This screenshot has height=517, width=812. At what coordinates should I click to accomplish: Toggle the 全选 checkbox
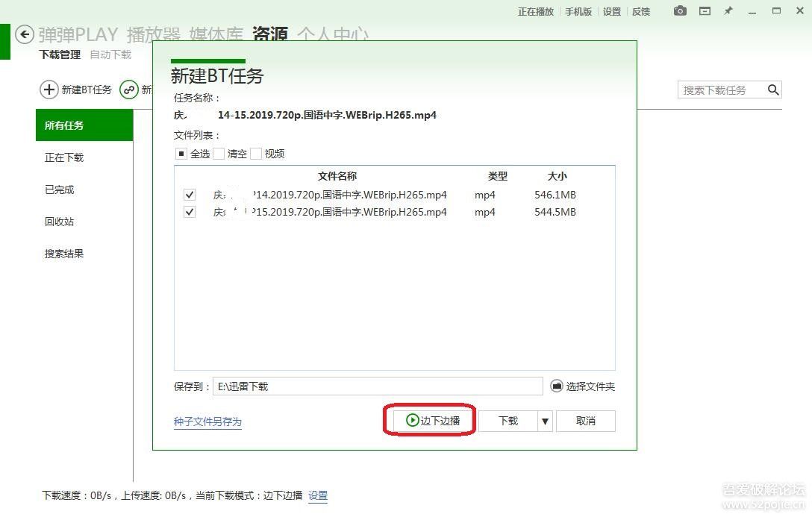pyautogui.click(x=181, y=153)
